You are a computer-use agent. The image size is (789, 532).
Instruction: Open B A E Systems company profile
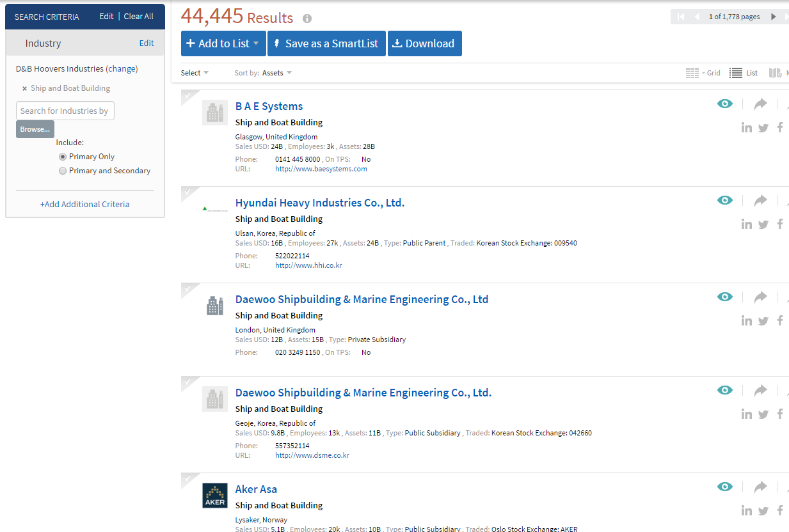269,106
